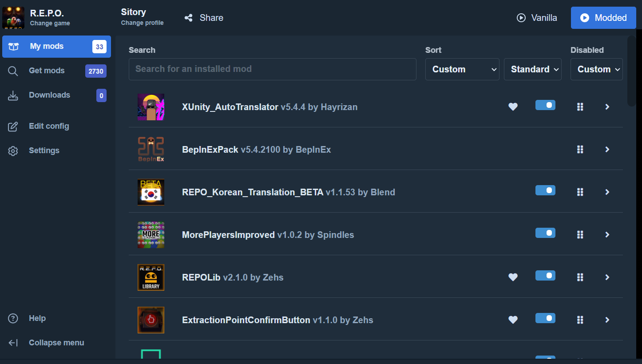Open the Disabled Custom dropdown
Image resolution: width=642 pixels, height=364 pixels.
point(597,69)
